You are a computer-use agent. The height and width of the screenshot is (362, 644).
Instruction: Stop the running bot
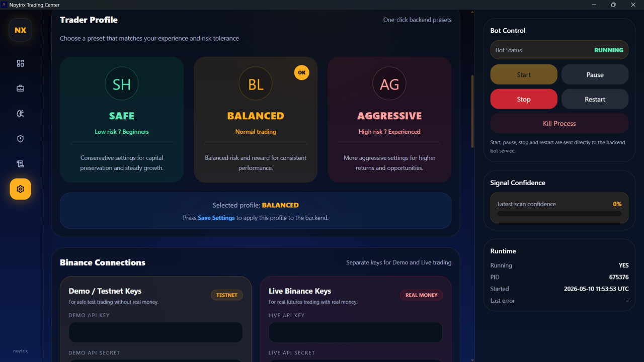[524, 99]
